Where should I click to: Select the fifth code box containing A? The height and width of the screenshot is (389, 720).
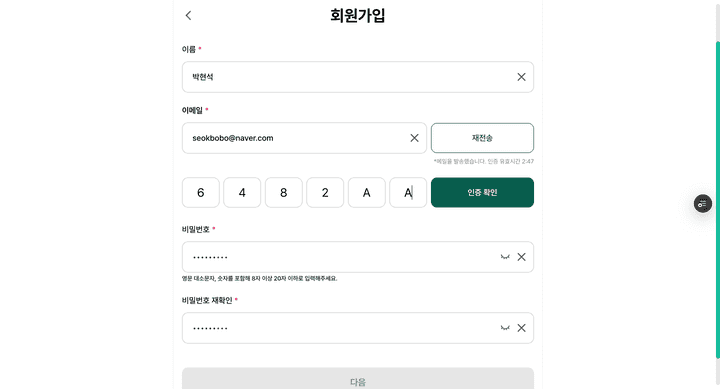tap(366, 192)
